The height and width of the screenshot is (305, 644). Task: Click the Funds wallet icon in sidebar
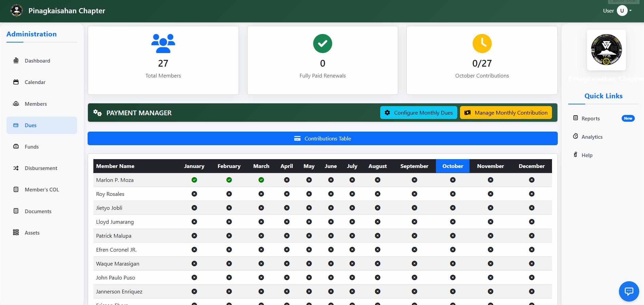pyautogui.click(x=16, y=147)
